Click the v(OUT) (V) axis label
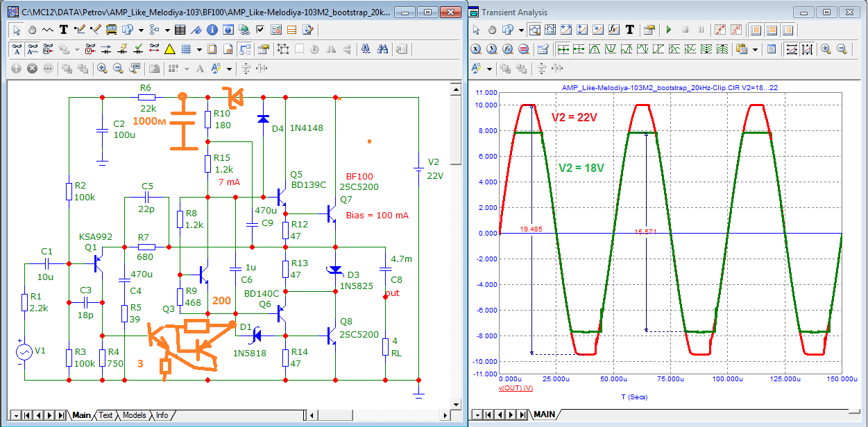This screenshot has width=868, height=427. 515,388
